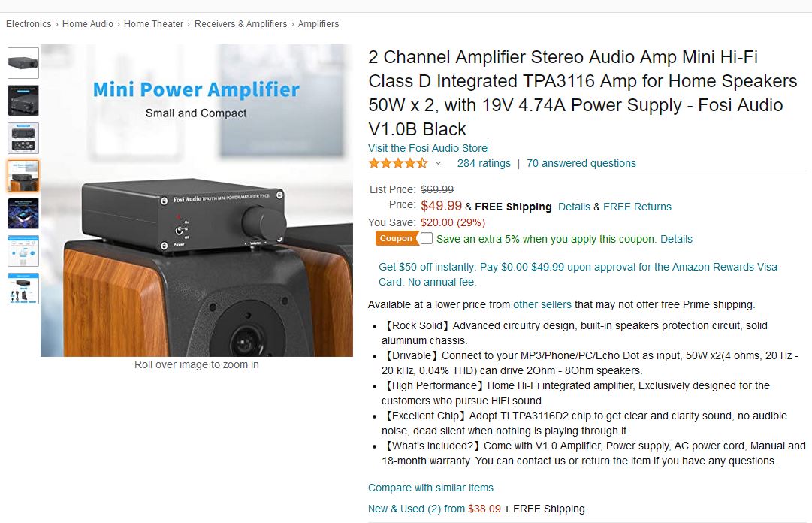812x523 pixels.
Task: View 70 answered questions
Action: click(x=581, y=164)
